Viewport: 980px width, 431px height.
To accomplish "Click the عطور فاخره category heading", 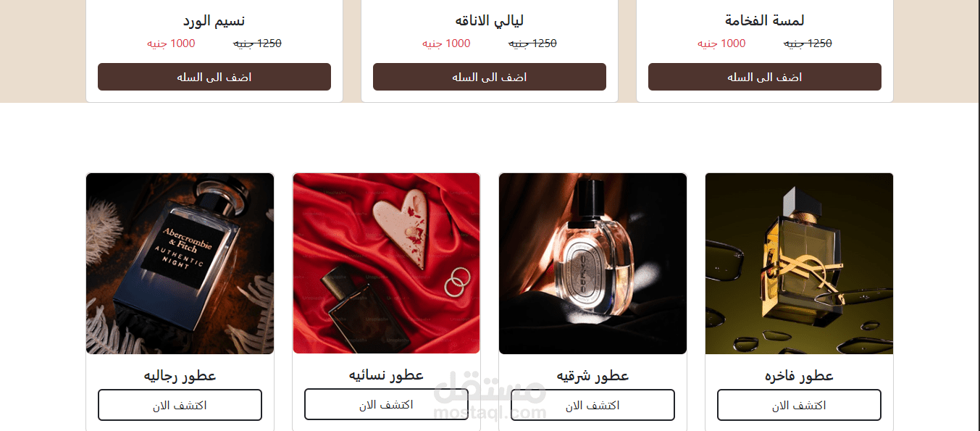I will [x=799, y=375].
